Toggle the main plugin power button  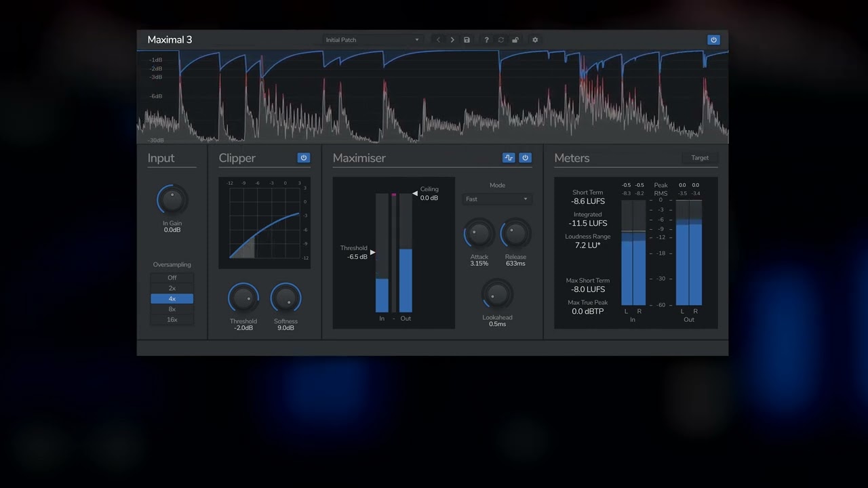pyautogui.click(x=713, y=40)
